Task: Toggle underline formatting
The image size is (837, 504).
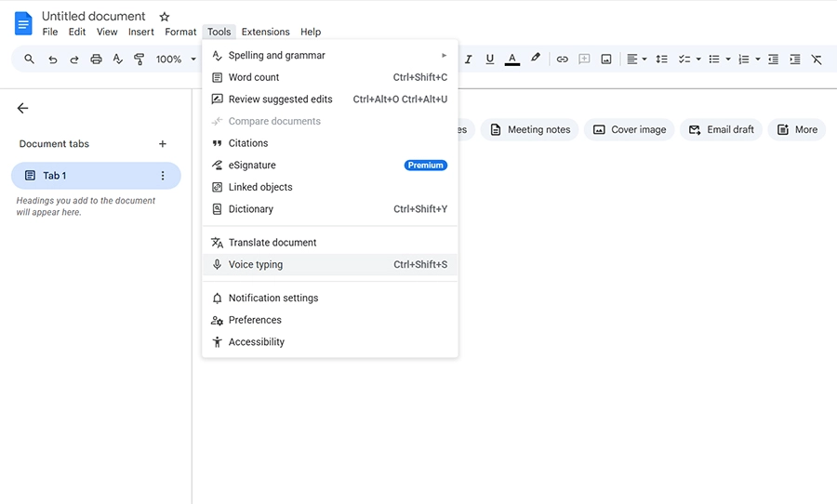Action: tap(489, 60)
